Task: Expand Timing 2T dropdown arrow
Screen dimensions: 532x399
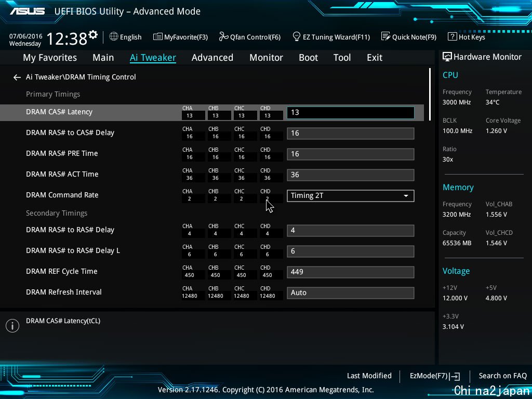Action: pyautogui.click(x=406, y=196)
